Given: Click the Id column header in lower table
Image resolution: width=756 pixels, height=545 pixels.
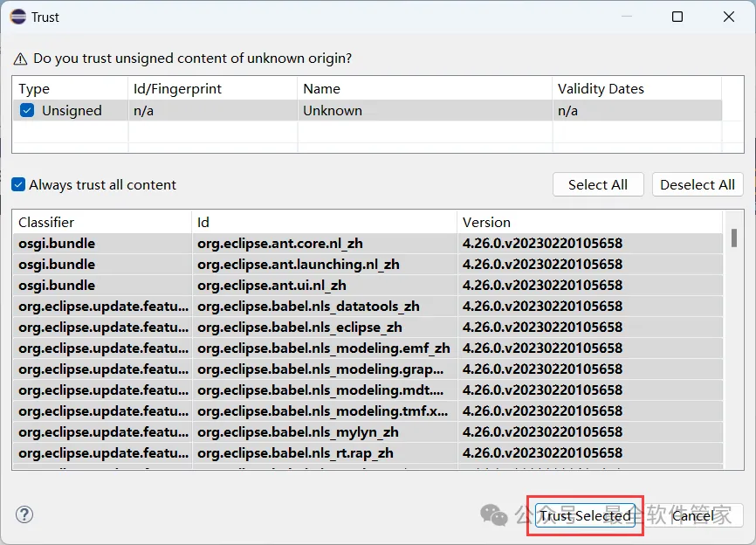Looking at the screenshot, I should [325, 223].
